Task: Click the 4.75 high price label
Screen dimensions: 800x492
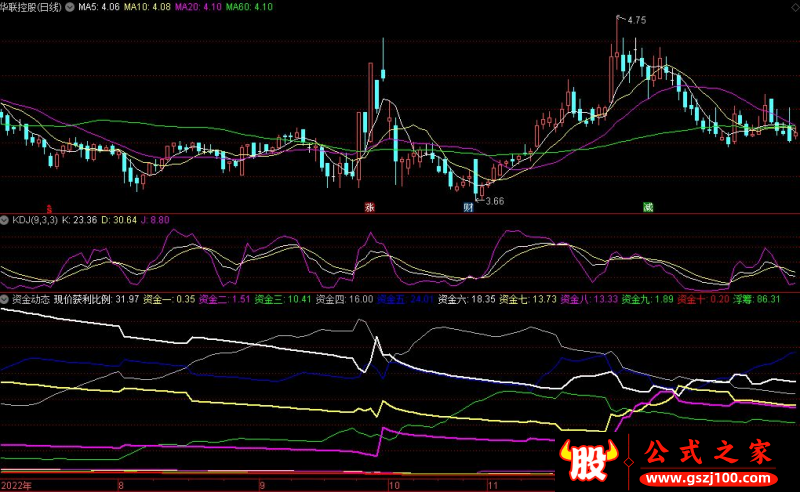Action: pyautogui.click(x=634, y=19)
